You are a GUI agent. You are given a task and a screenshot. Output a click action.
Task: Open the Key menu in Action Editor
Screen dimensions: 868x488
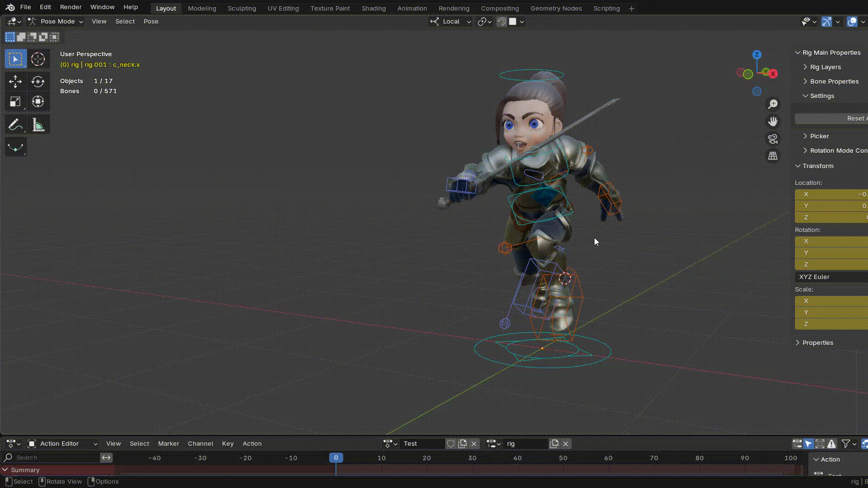228,444
